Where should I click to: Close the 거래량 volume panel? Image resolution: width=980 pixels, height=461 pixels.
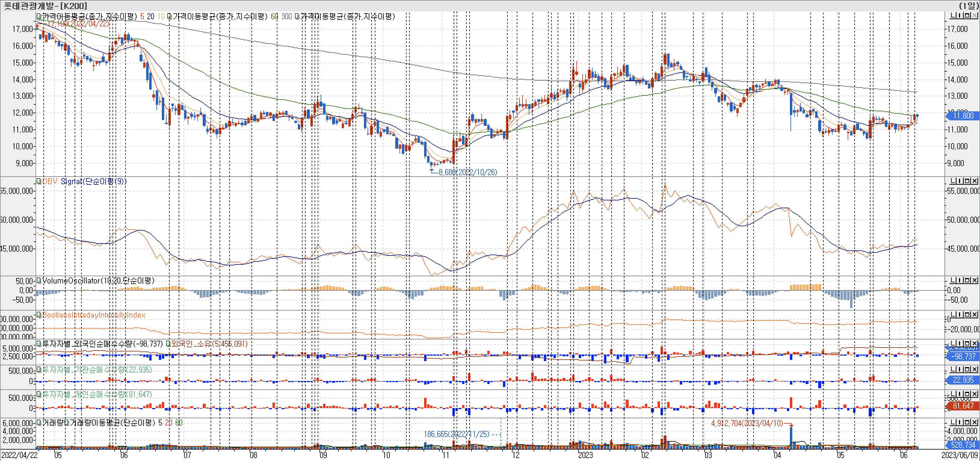pyautogui.click(x=975, y=422)
